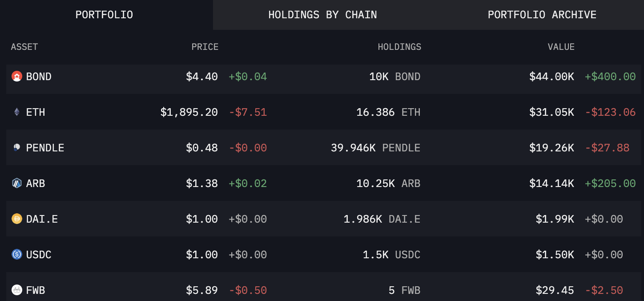Viewport: 644px width, 301px height.
Task: Open the Portfolio Archive tab
Action: coord(542,15)
